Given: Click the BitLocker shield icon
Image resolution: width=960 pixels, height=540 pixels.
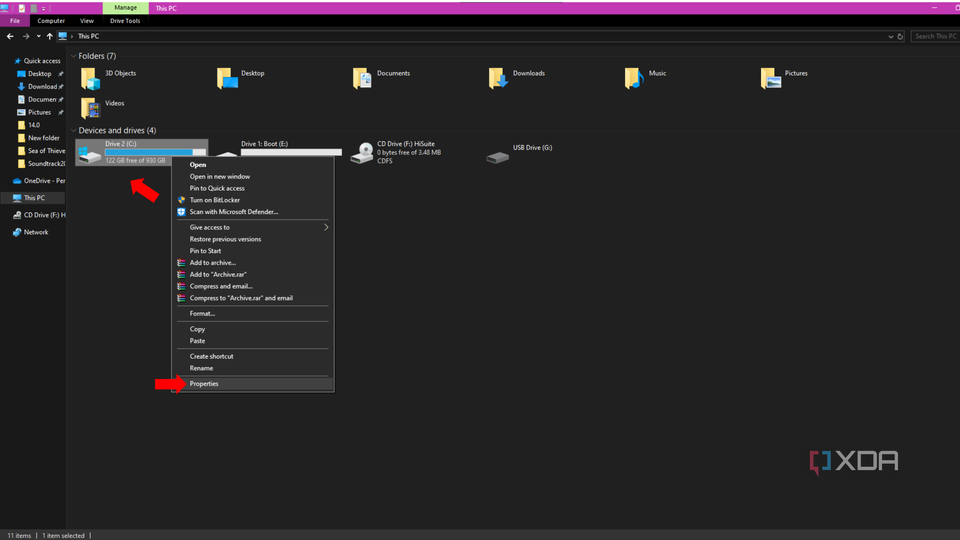Looking at the screenshot, I should [x=181, y=200].
